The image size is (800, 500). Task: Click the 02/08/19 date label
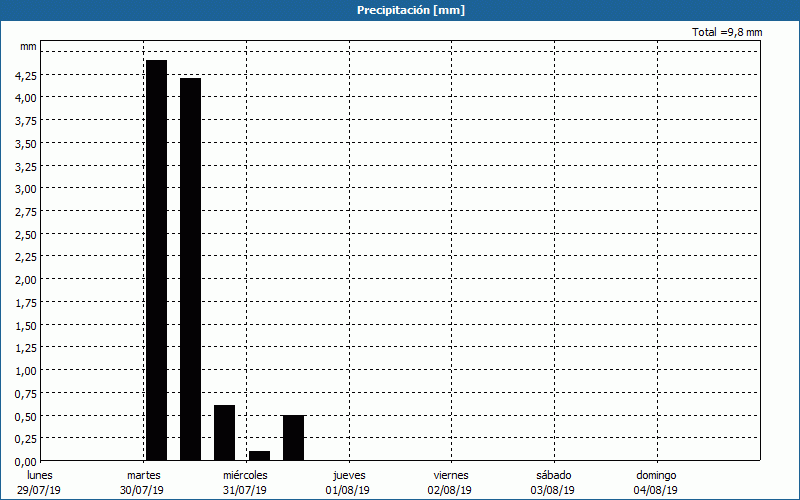[x=450, y=490]
